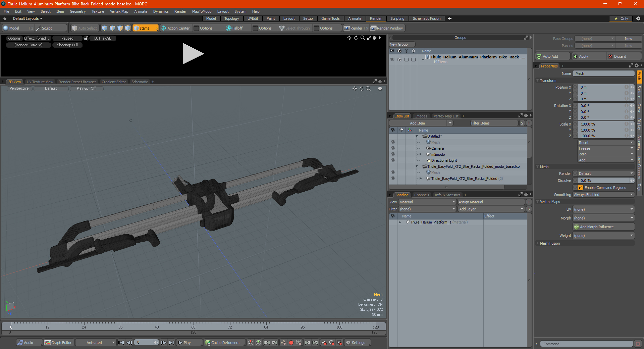Switch to Channels tab
The width and height of the screenshot is (644, 349).
coord(422,195)
